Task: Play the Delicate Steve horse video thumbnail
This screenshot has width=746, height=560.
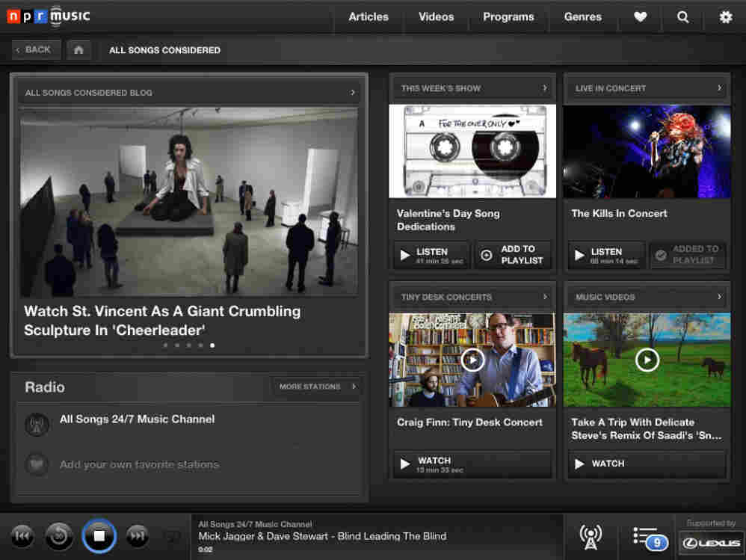Action: [x=647, y=360]
